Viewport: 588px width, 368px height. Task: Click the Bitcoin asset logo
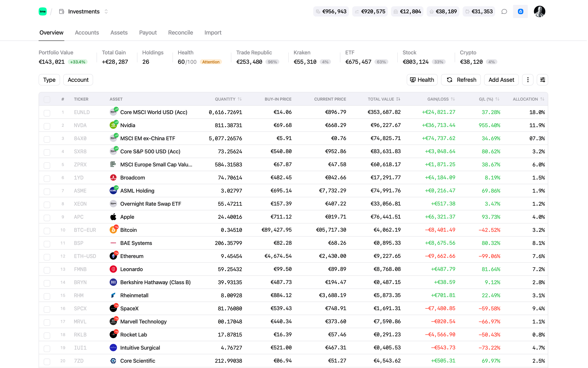(x=113, y=230)
